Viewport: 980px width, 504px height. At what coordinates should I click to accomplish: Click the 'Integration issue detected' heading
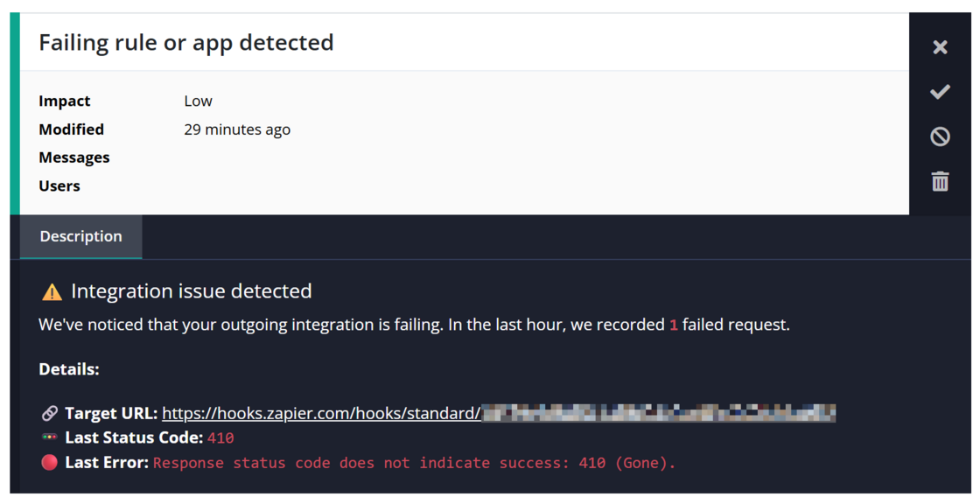pos(192,290)
